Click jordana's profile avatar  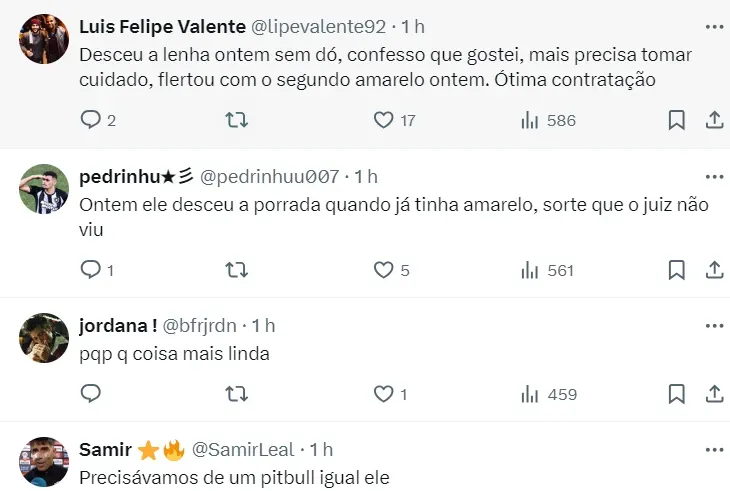point(44,338)
